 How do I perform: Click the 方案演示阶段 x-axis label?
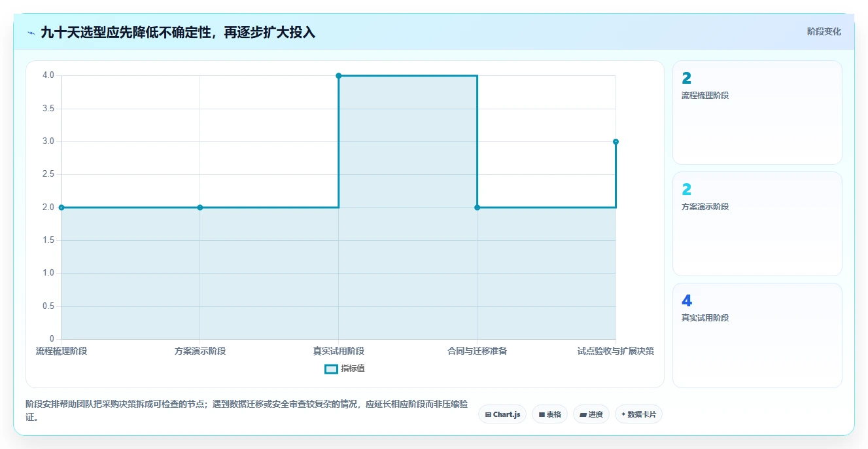pyautogui.click(x=200, y=351)
